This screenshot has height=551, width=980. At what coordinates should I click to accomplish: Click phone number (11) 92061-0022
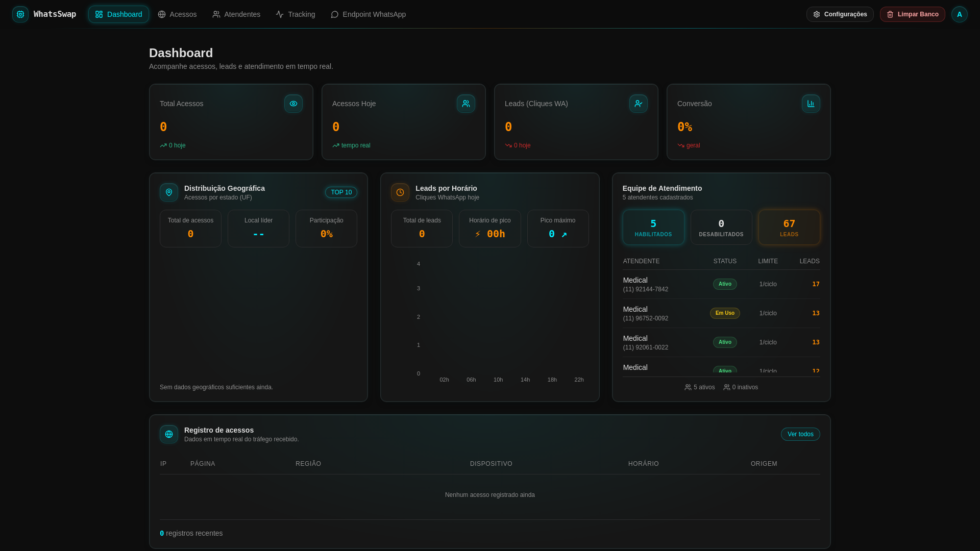pyautogui.click(x=646, y=347)
